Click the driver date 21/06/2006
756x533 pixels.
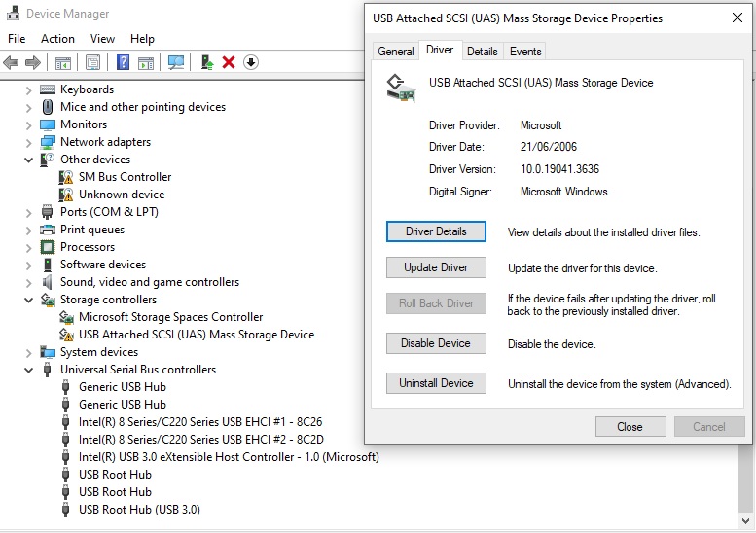click(549, 147)
